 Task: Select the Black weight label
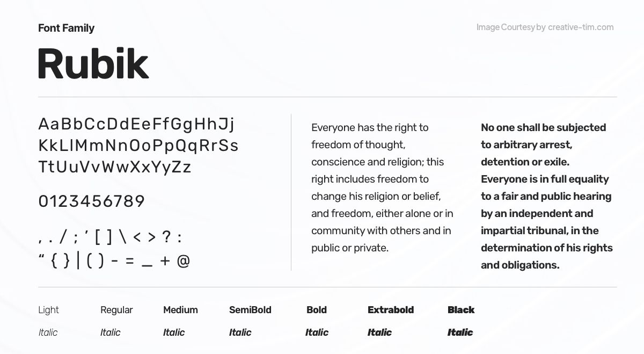point(461,310)
